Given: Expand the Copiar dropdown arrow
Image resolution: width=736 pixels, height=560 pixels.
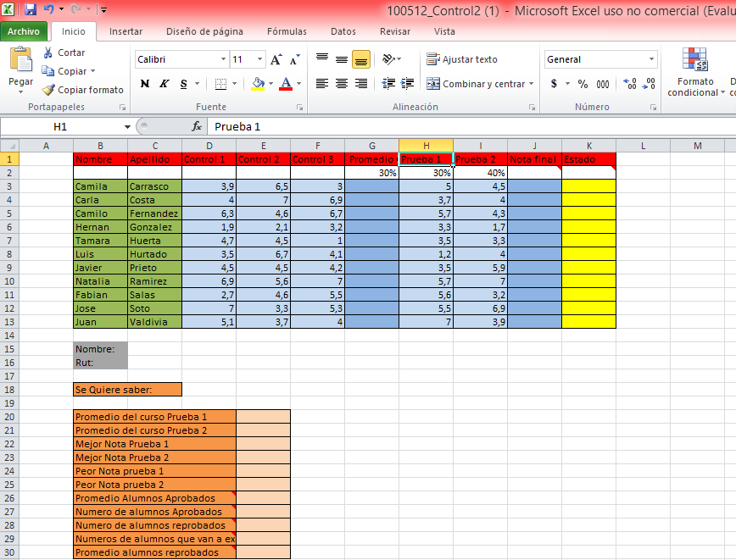Looking at the screenshot, I should click(93, 71).
